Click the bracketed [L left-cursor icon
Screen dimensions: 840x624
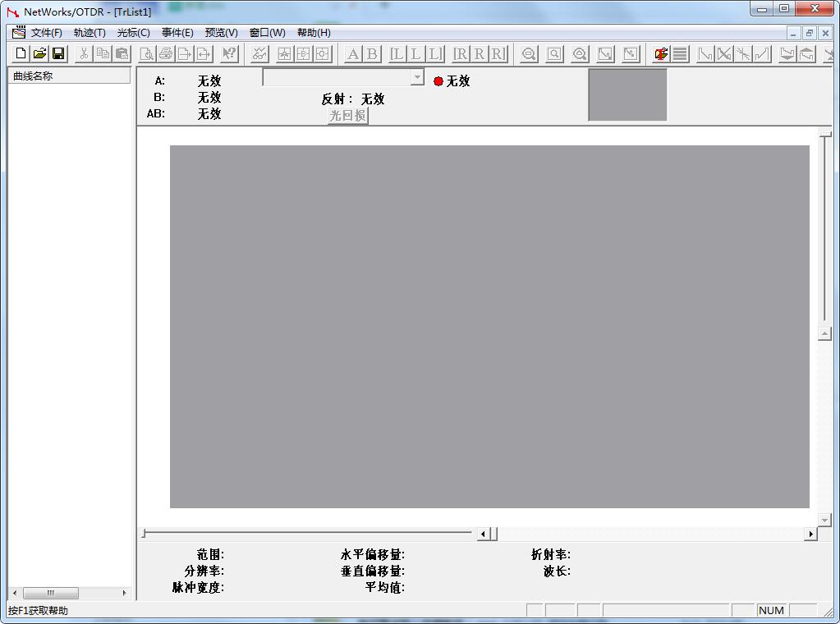397,53
